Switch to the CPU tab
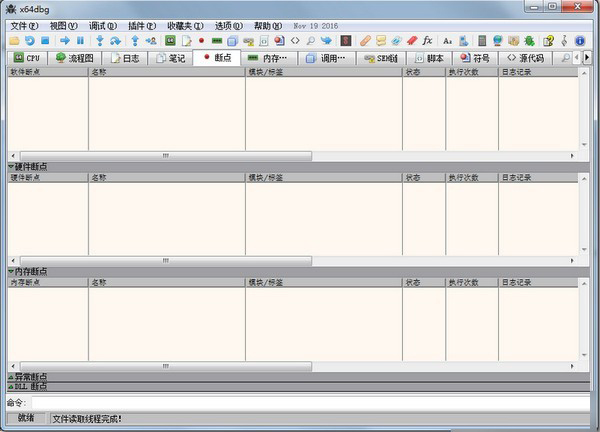 pyautogui.click(x=27, y=58)
